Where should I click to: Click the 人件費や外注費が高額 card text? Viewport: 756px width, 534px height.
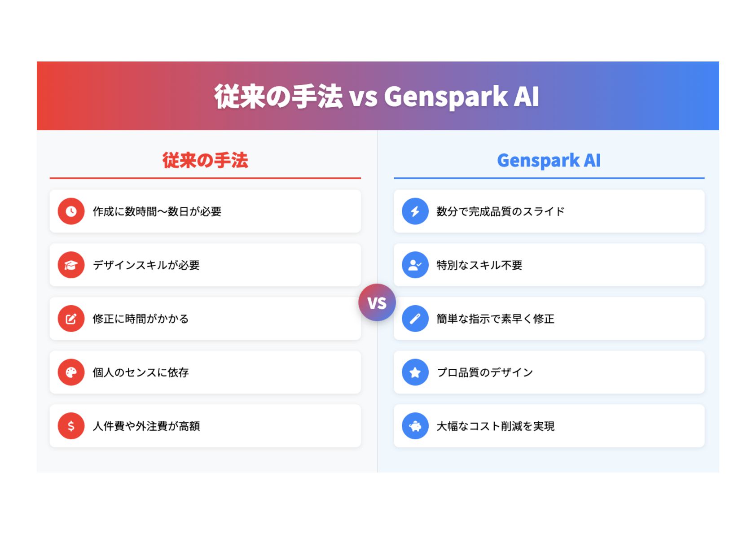click(x=146, y=426)
